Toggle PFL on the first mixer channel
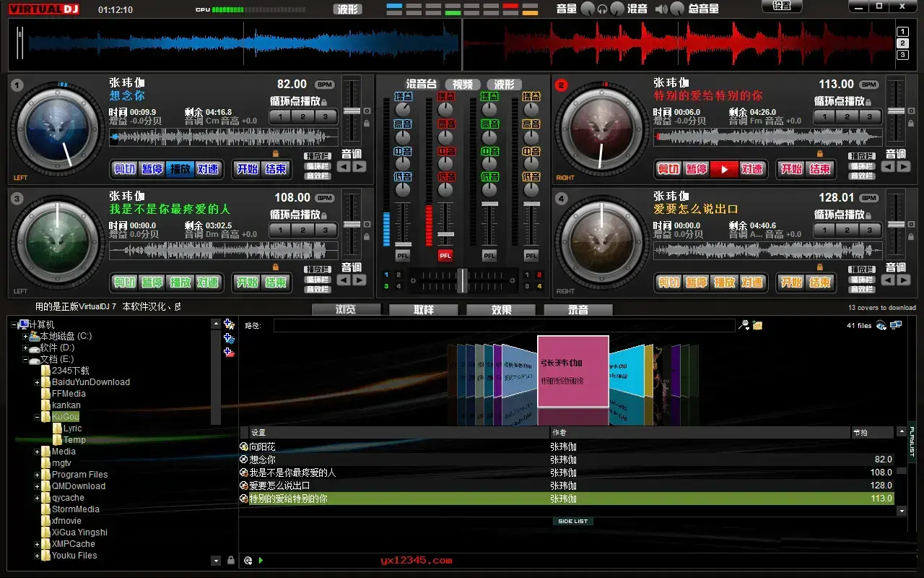924x578 pixels. 403,255
